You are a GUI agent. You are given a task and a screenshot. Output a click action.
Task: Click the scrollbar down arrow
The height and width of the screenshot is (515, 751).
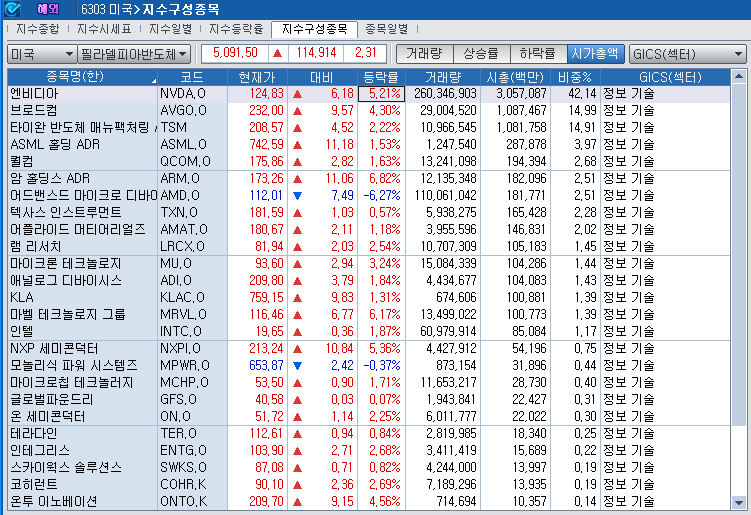tap(739, 503)
